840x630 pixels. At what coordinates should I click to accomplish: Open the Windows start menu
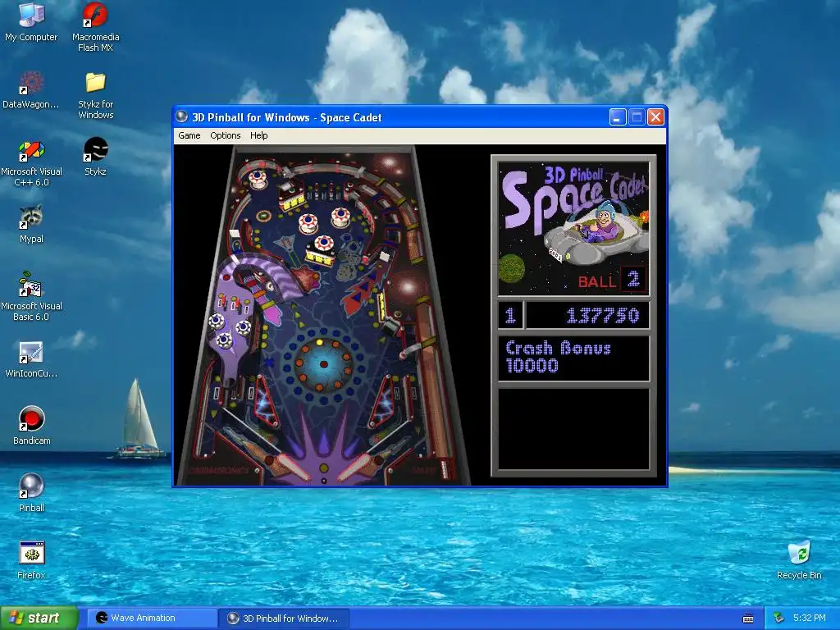pos(39,619)
